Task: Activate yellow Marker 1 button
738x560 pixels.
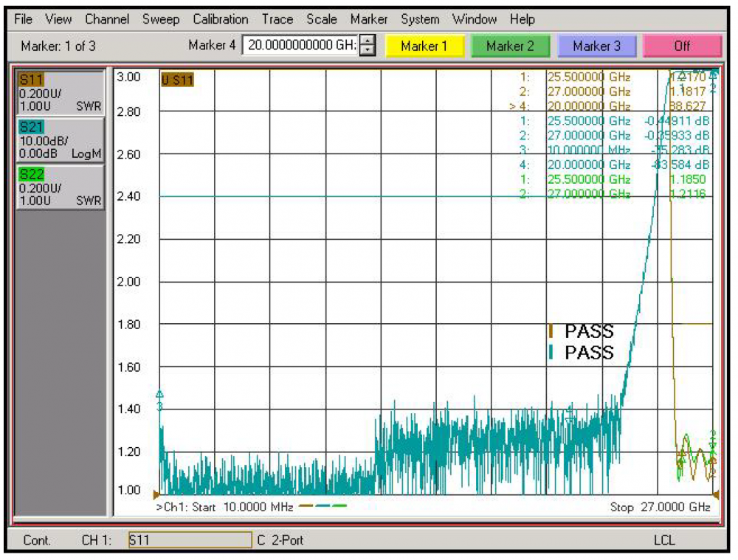Action: point(424,46)
